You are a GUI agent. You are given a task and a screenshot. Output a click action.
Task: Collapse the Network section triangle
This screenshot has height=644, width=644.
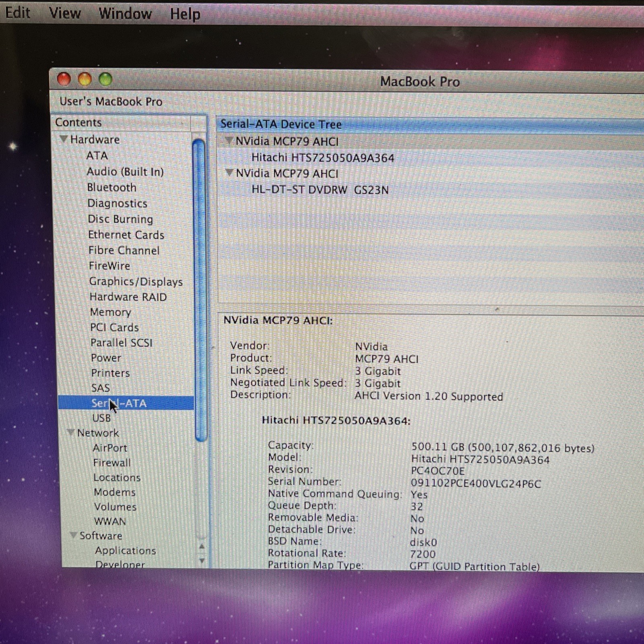click(x=70, y=433)
